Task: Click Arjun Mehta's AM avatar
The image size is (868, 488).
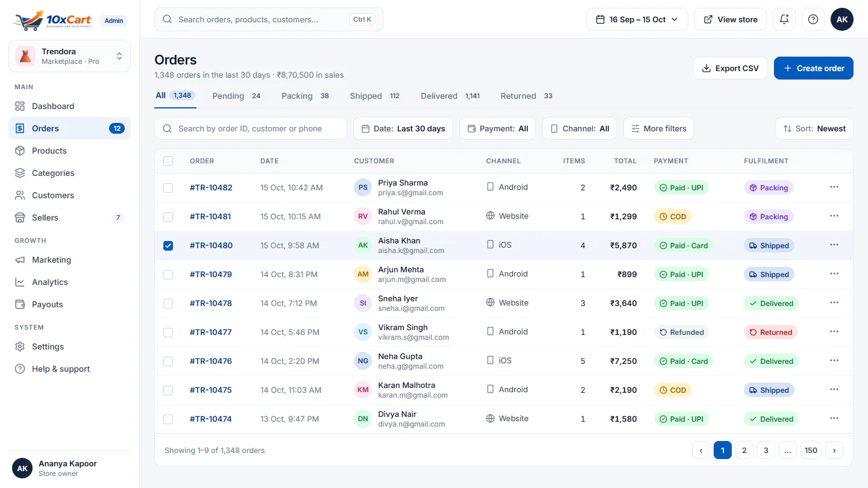Action: 363,274
